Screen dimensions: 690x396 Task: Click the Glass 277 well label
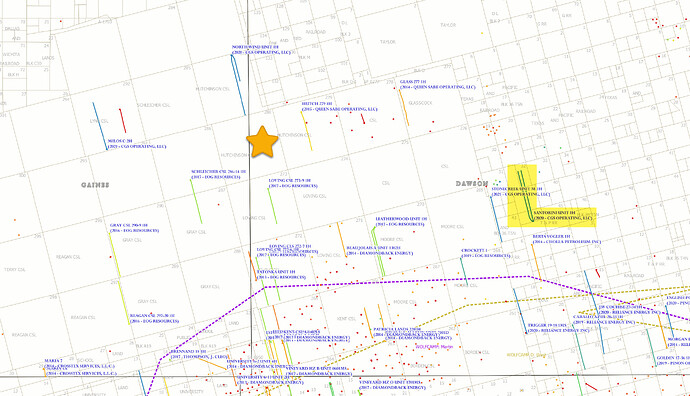tap(437, 84)
